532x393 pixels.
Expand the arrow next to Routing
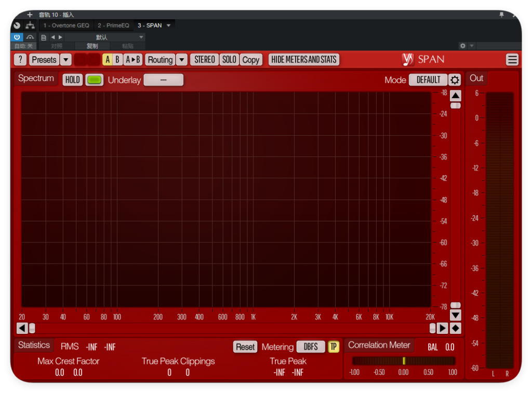click(x=182, y=60)
